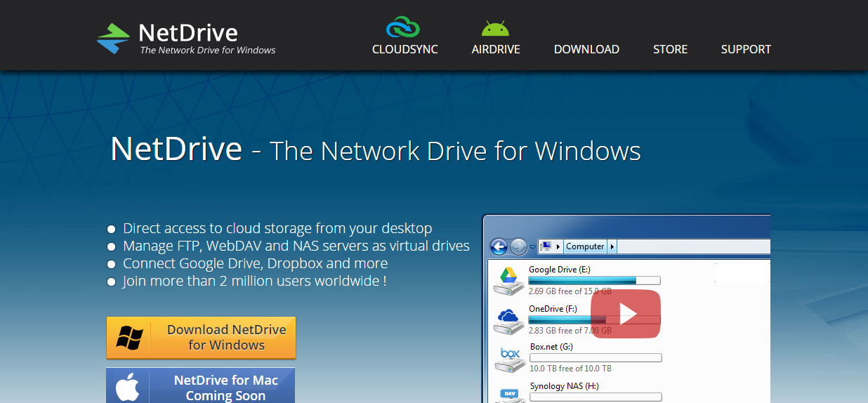Image resolution: width=868 pixels, height=403 pixels.
Task: Open the STORE menu item
Action: 670,49
